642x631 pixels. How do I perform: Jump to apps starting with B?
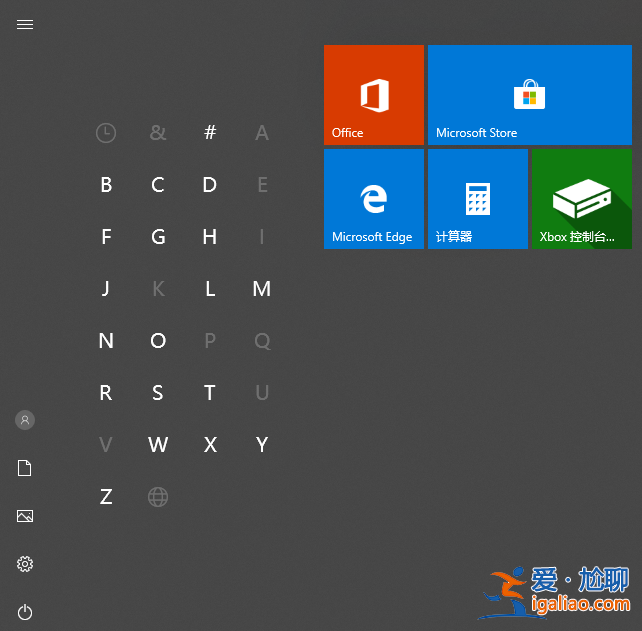pos(106,185)
